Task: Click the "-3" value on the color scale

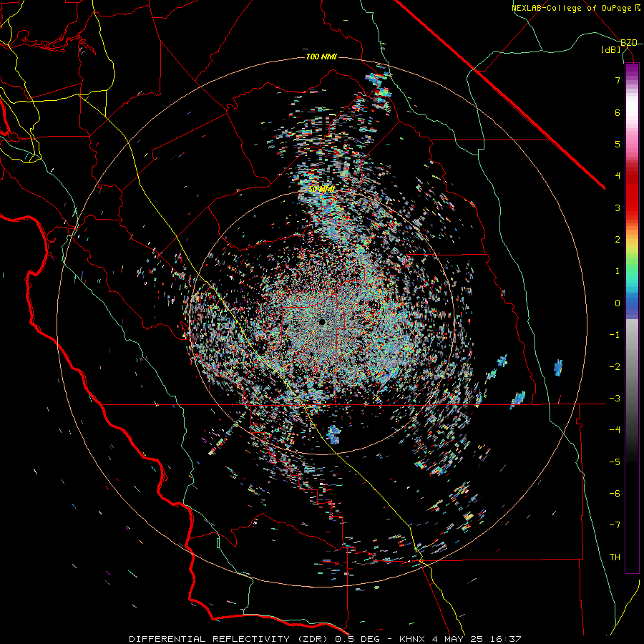Action: click(615, 399)
